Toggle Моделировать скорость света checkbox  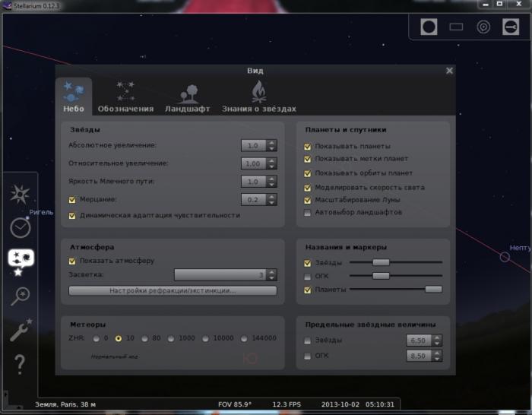click(x=307, y=188)
